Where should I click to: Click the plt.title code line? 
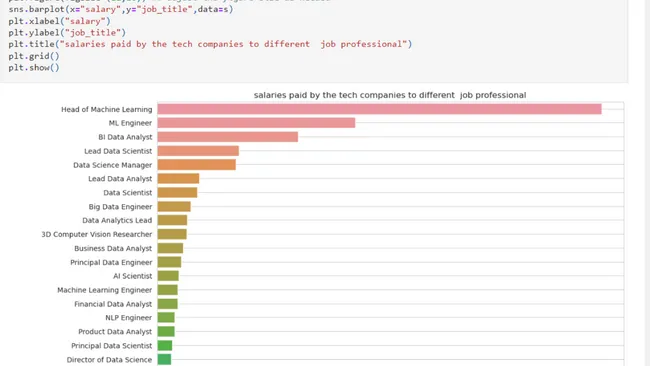tap(210, 44)
